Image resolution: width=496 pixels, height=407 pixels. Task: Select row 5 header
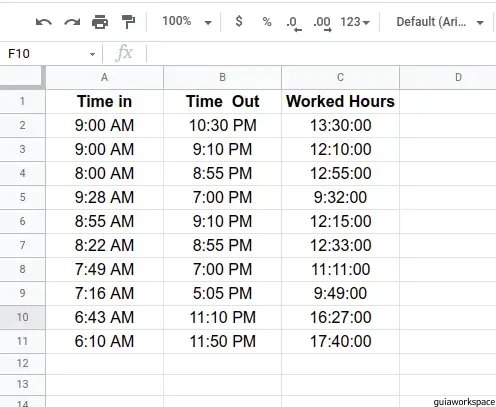22,197
